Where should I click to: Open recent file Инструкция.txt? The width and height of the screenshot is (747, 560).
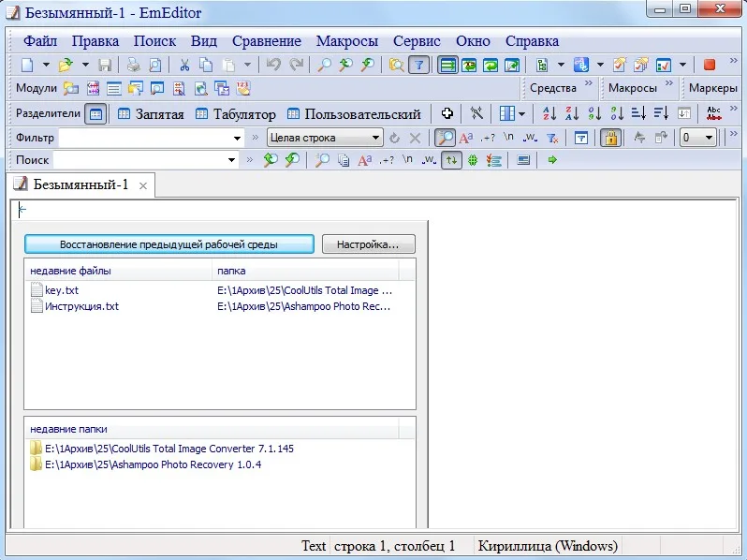[x=75, y=306]
